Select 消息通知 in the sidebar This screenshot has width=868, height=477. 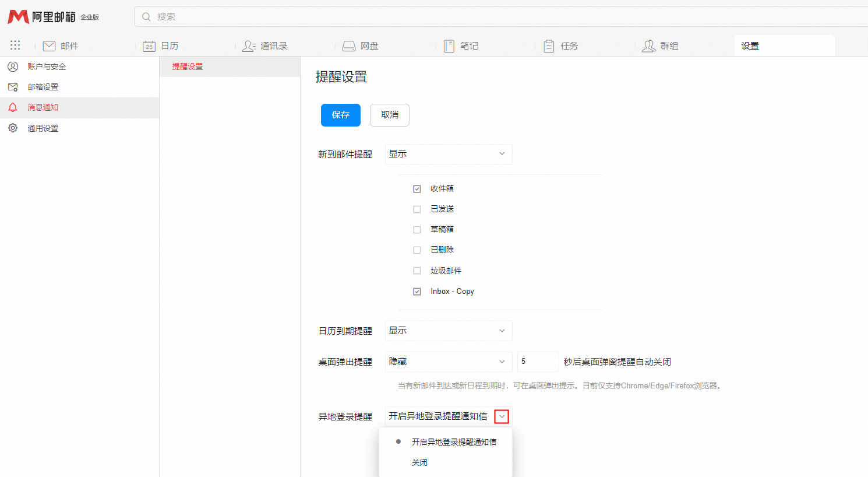(79, 107)
